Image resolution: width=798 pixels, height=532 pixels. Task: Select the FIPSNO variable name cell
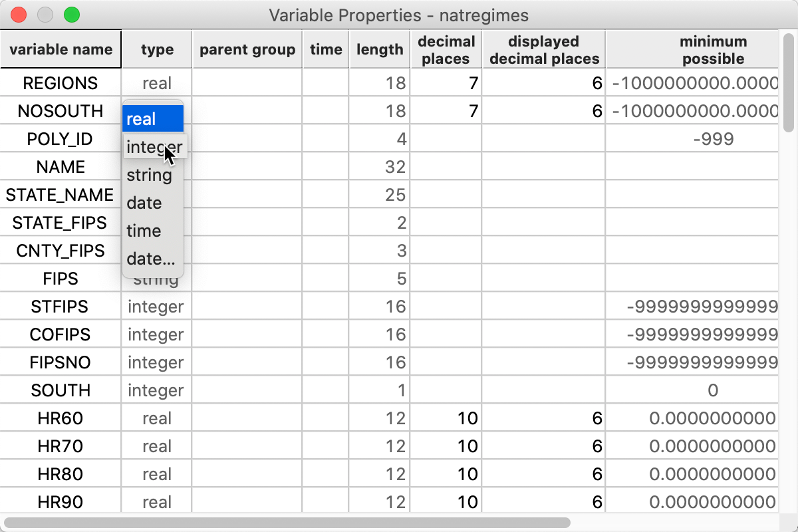click(x=61, y=362)
